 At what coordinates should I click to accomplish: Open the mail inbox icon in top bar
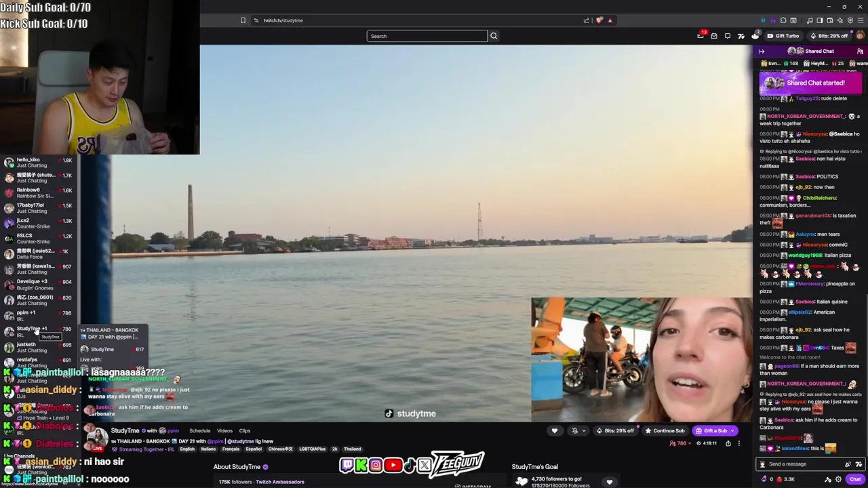[714, 36]
